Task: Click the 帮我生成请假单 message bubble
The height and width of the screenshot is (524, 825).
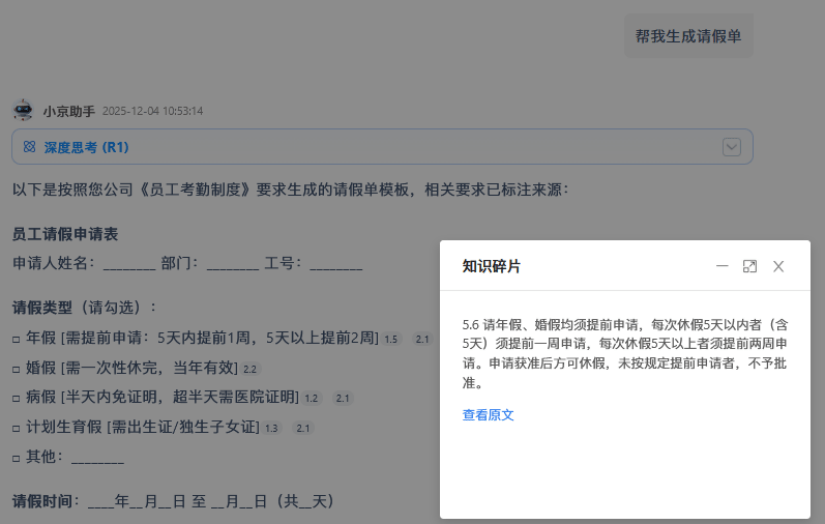Action: [688, 36]
